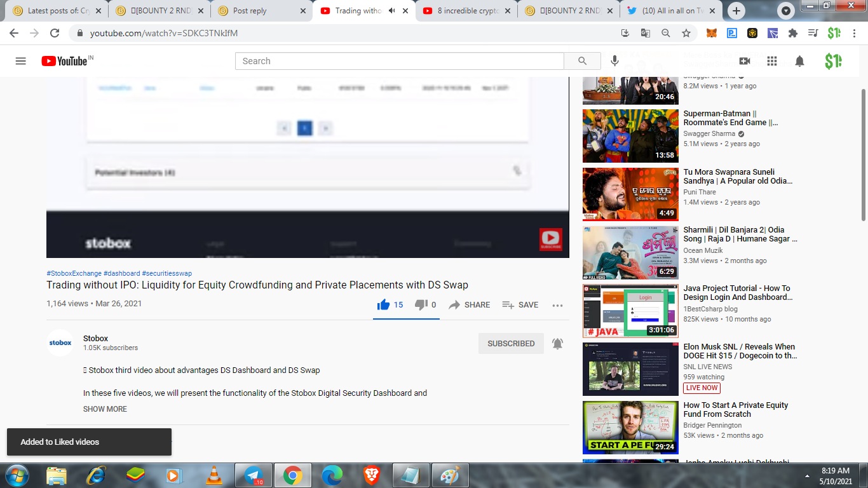Screen dimensions: 868x488
Task: Click the YouTube search input field
Action: tap(400, 61)
